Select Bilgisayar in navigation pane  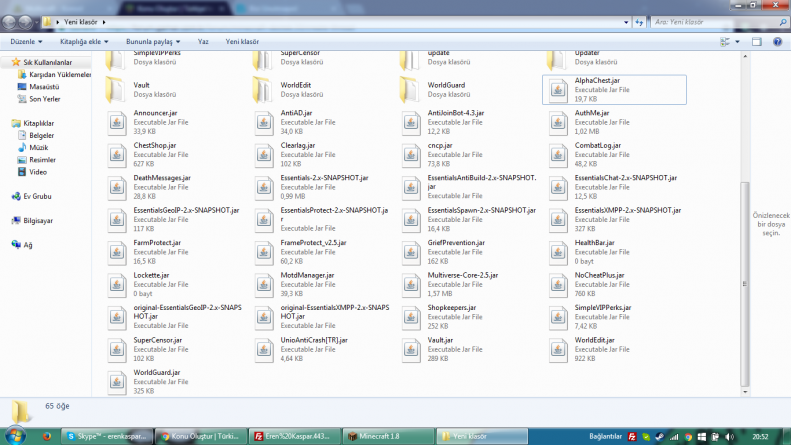tap(38, 220)
